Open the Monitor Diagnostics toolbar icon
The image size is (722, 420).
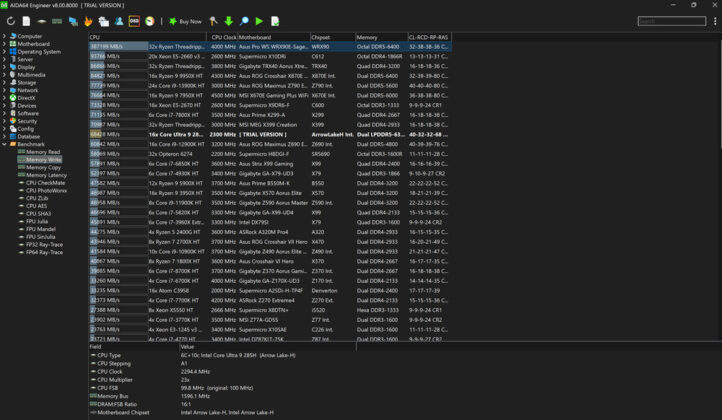point(73,21)
